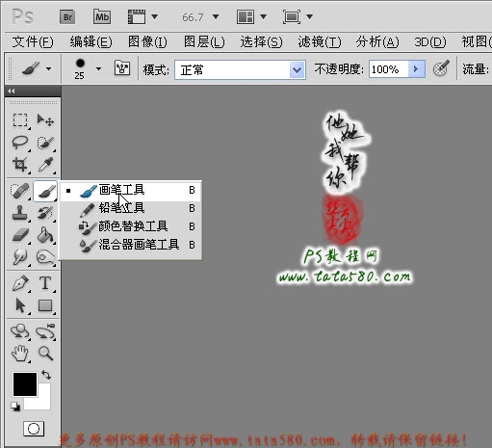
Task: Open the 编辑(E) menu
Action: 91,42
